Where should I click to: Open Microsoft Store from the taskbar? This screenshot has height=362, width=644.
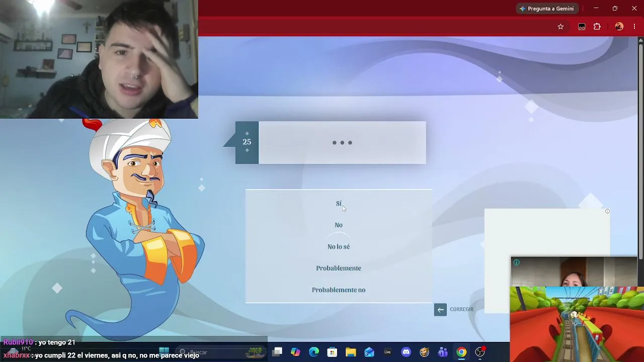(332, 352)
